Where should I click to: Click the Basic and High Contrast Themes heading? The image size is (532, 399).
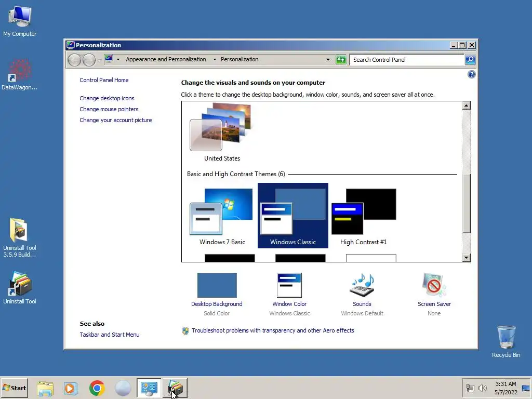236,174
